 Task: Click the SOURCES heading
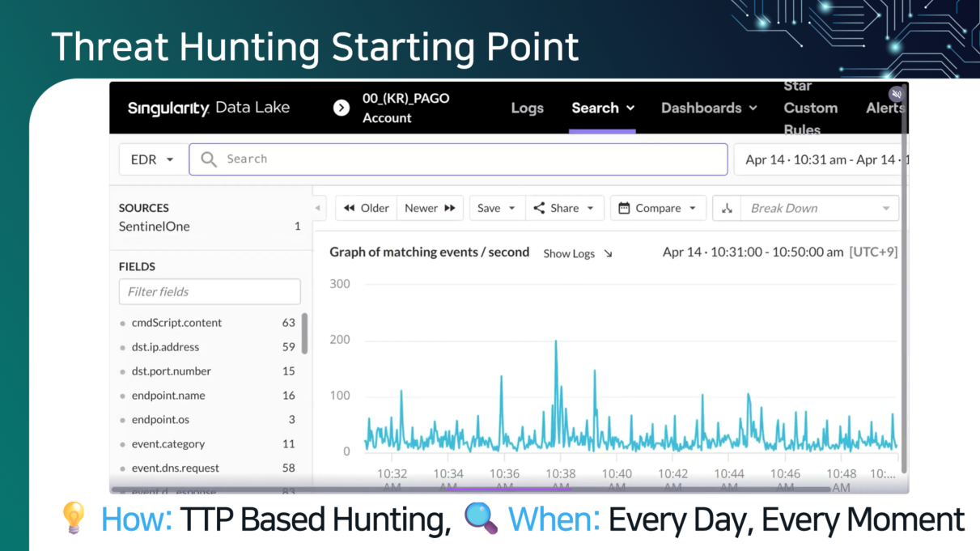click(x=144, y=208)
